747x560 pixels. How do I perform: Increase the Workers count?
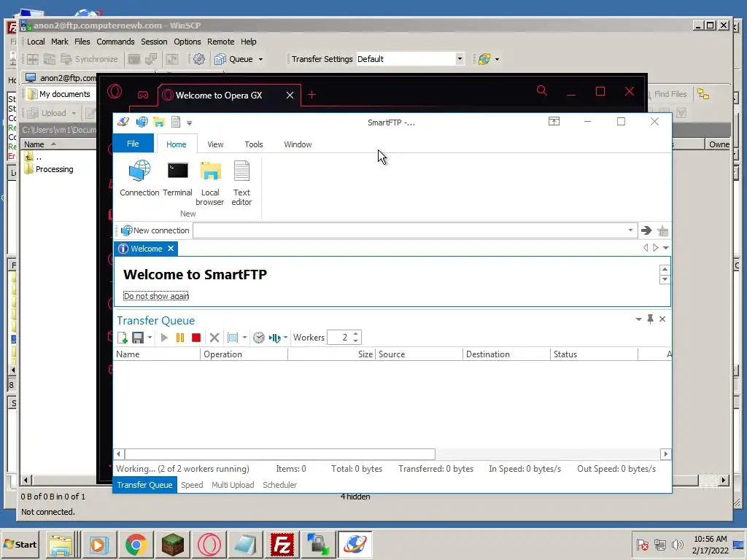356,334
